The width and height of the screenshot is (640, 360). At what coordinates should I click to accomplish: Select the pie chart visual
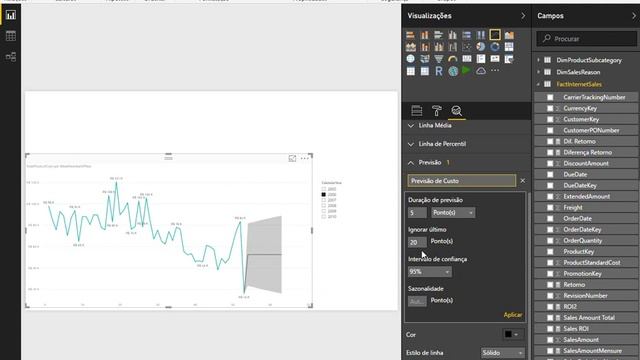[481, 47]
